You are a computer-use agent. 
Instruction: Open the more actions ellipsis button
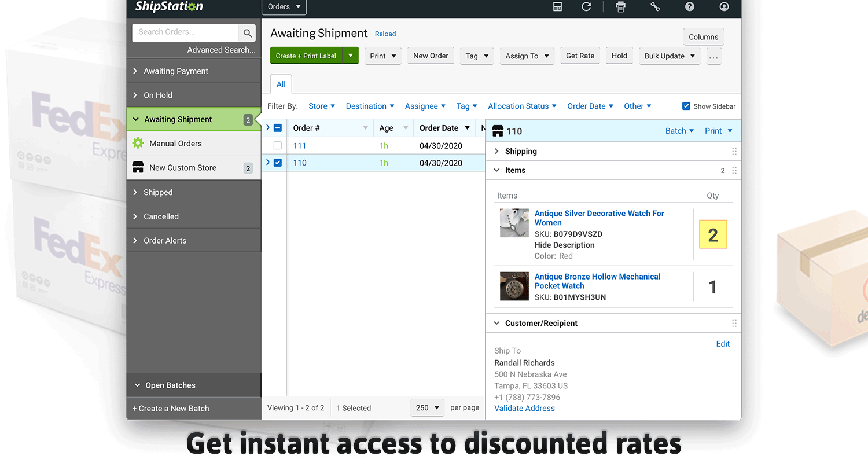pos(713,56)
